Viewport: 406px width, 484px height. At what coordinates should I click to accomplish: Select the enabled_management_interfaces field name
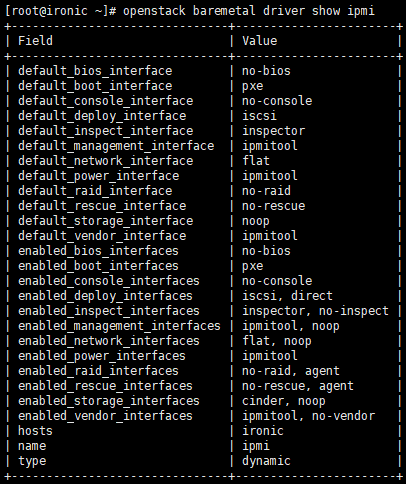coord(119,326)
